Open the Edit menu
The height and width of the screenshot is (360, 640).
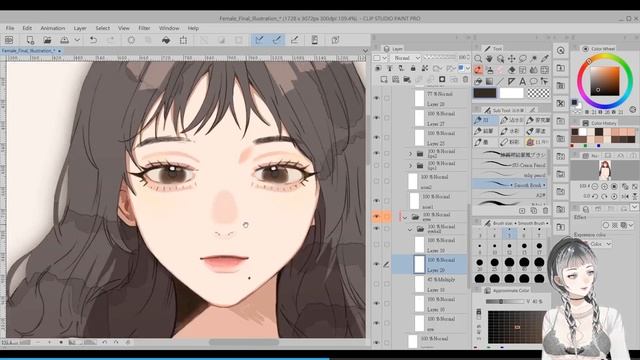[27, 28]
